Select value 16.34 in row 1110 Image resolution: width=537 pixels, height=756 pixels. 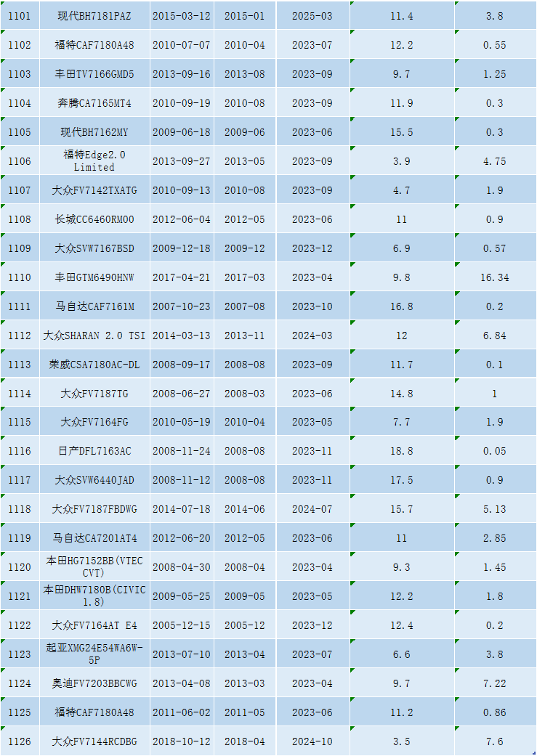coord(495,277)
